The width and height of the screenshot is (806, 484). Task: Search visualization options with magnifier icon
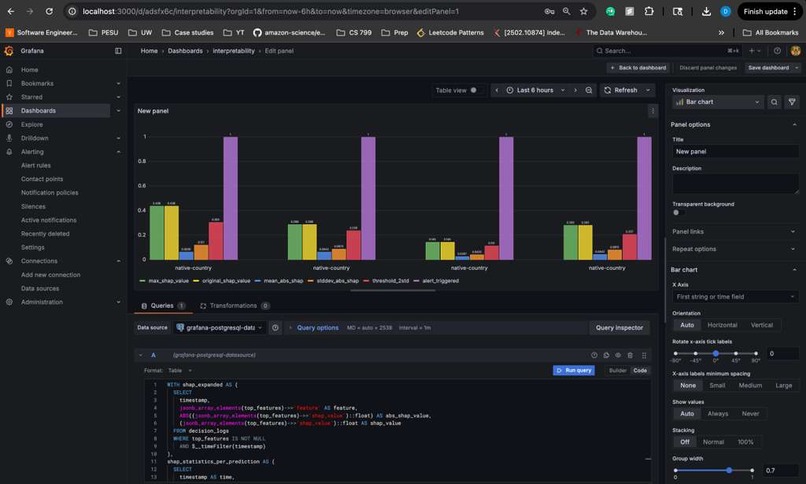point(774,102)
